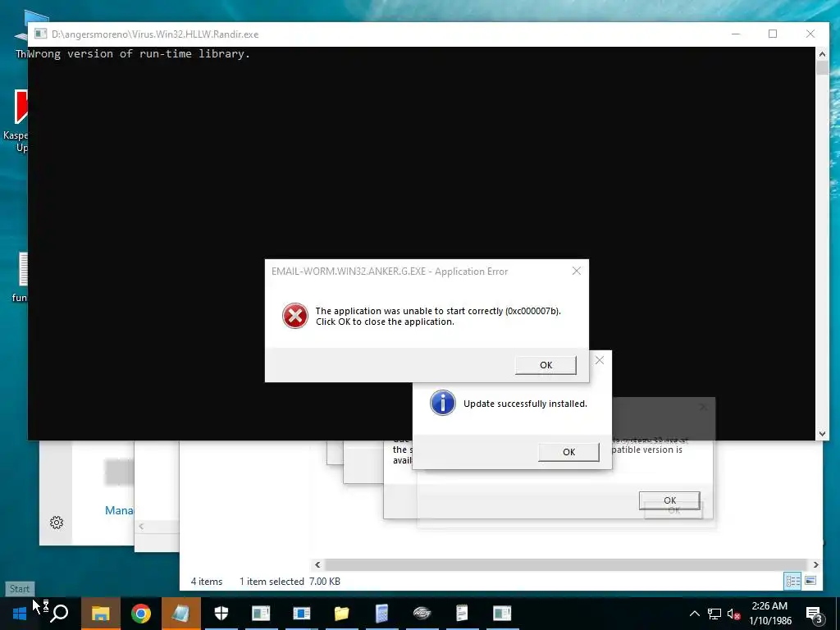Click console vertical scrollbar up arrow
Image resolution: width=840 pixels, height=630 pixels.
[x=822, y=53]
